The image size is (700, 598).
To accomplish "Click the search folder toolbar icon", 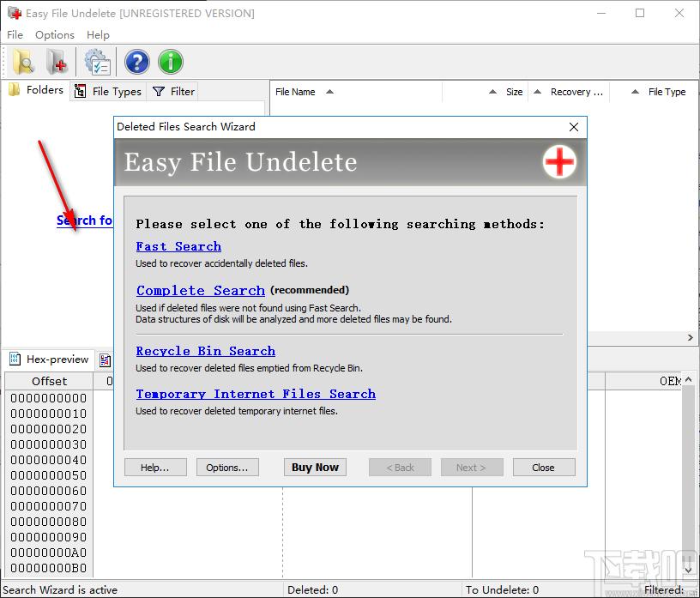I will 23,62.
